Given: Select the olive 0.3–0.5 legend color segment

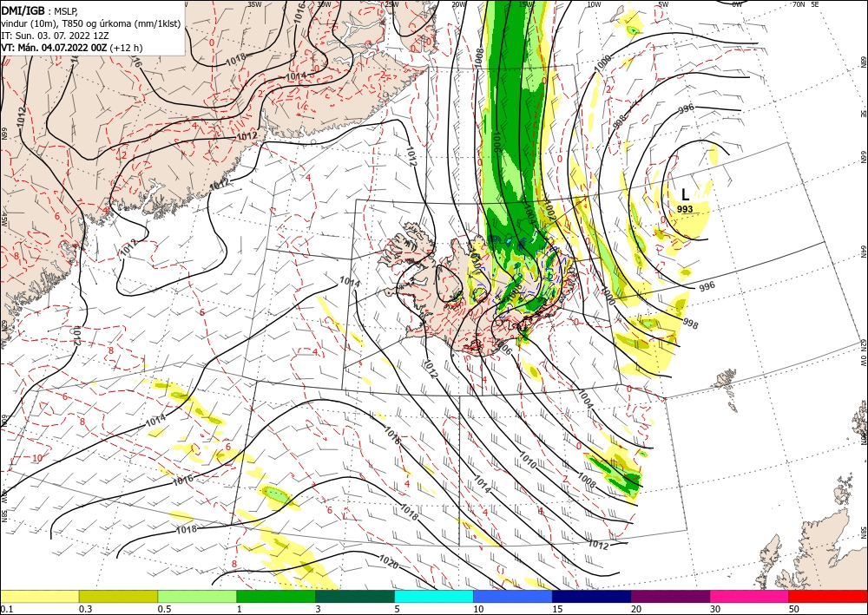Looking at the screenshot, I should [x=118, y=596].
